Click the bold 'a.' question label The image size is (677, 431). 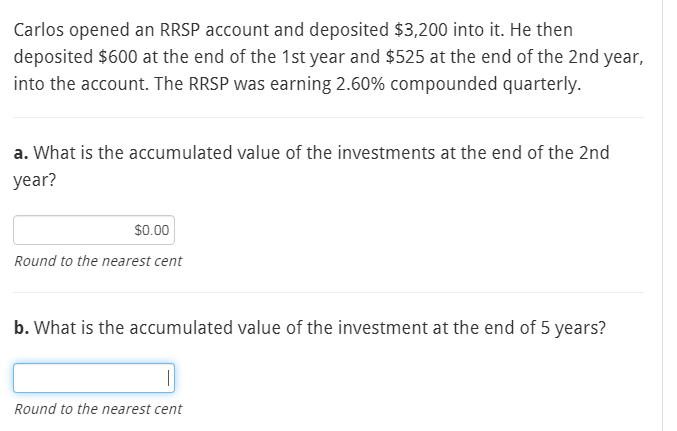tap(20, 153)
